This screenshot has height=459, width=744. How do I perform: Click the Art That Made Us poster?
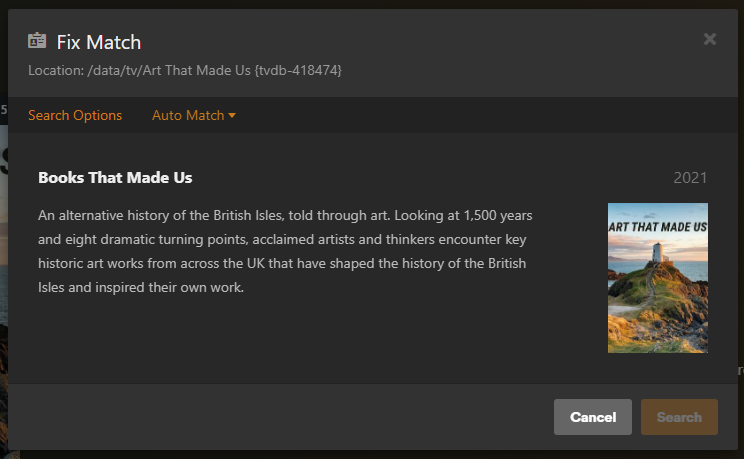point(657,278)
